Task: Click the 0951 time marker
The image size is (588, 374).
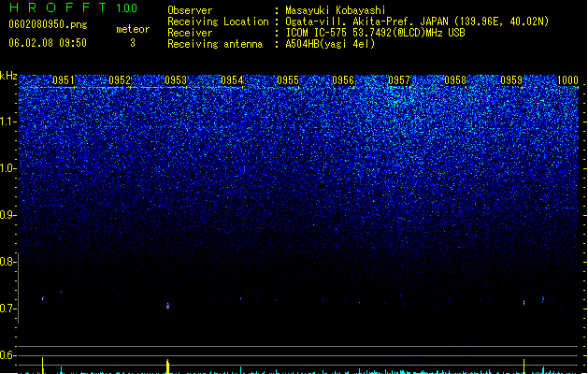Action: coord(64,80)
